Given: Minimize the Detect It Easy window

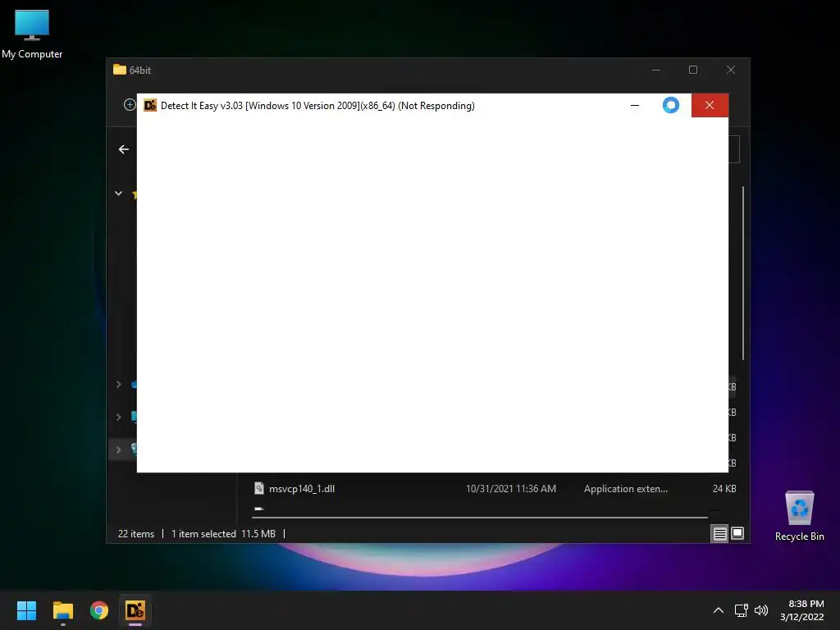Looking at the screenshot, I should [x=635, y=106].
